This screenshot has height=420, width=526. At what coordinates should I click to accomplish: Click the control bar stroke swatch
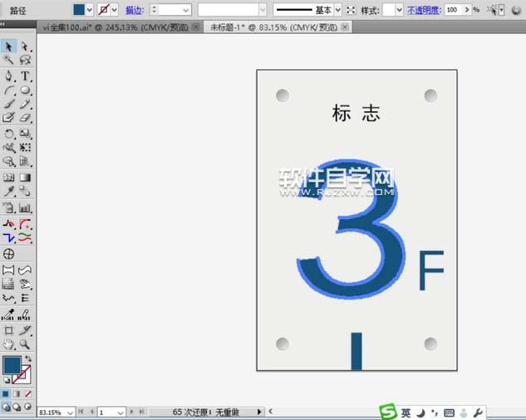(x=104, y=10)
